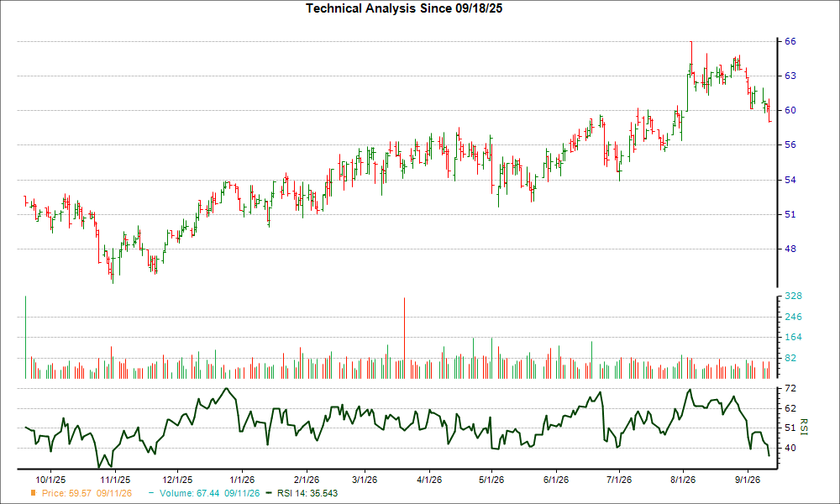Click the 54 price axis label

[x=790, y=180]
